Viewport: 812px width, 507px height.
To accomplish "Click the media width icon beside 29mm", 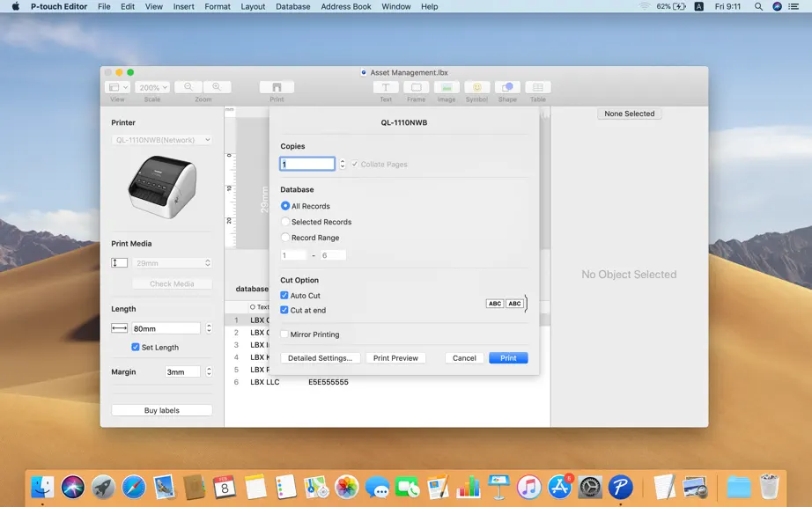I will tap(119, 263).
